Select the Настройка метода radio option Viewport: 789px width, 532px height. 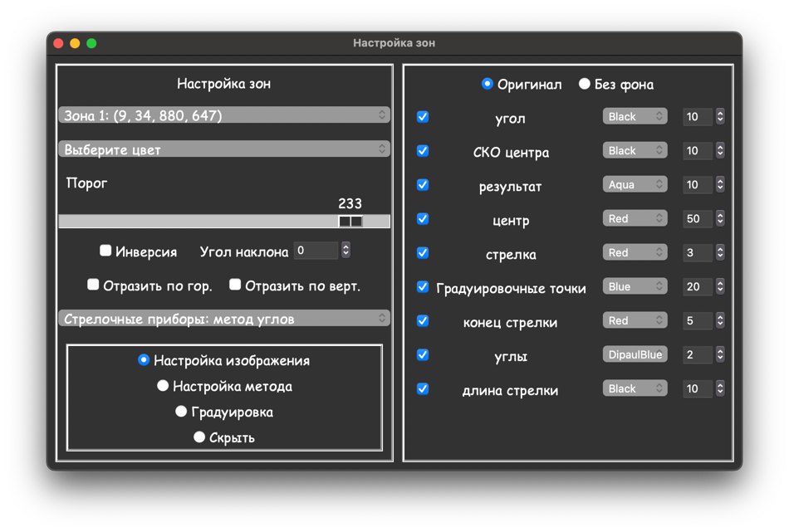[163, 386]
